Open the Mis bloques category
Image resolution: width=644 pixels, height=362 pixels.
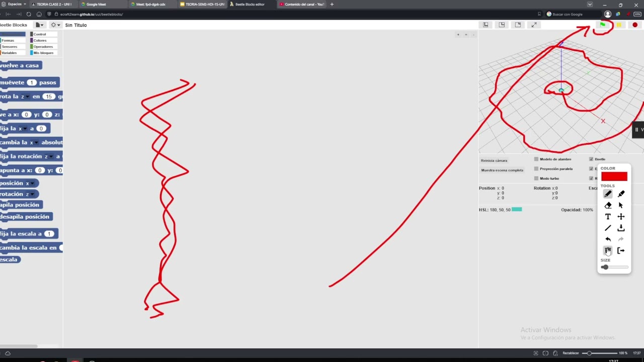point(44,53)
